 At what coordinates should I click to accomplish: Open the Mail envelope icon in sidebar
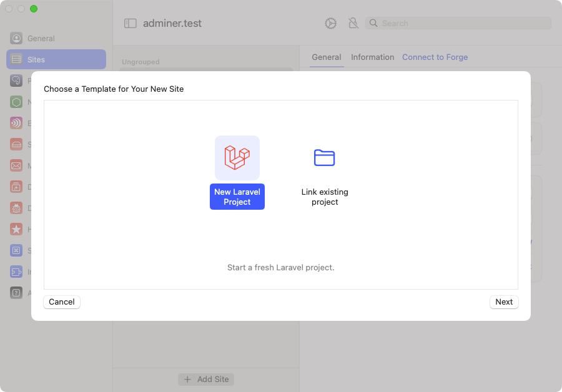pos(16,165)
